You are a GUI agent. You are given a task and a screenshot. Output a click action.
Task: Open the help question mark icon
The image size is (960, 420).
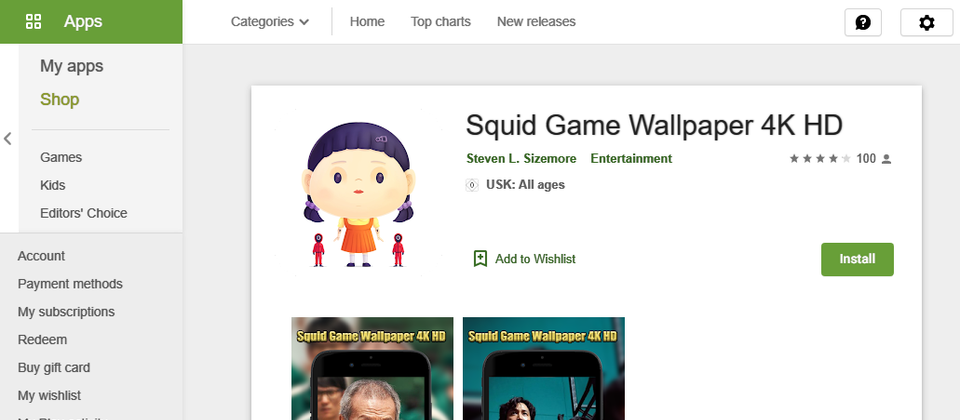pyautogui.click(x=863, y=23)
